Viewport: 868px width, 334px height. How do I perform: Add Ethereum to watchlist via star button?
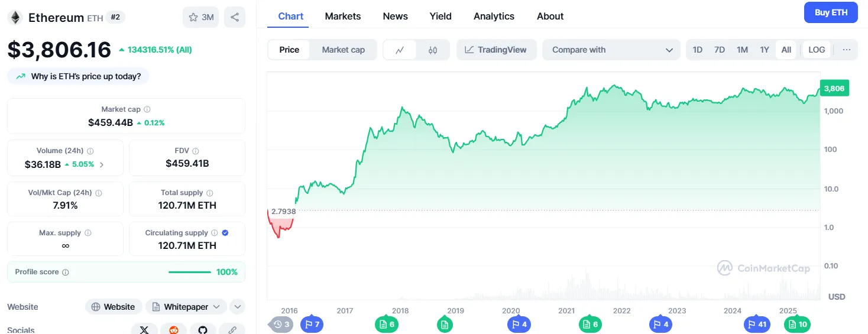coord(200,17)
